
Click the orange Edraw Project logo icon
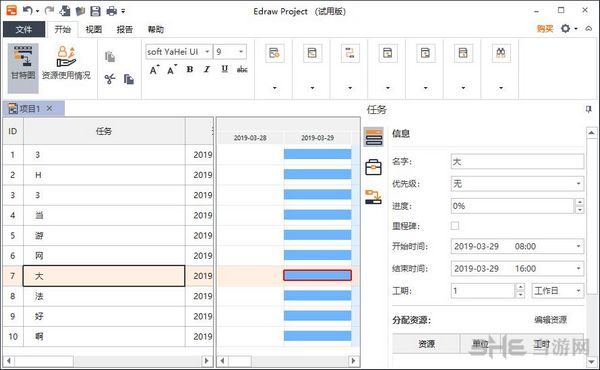tap(11, 10)
